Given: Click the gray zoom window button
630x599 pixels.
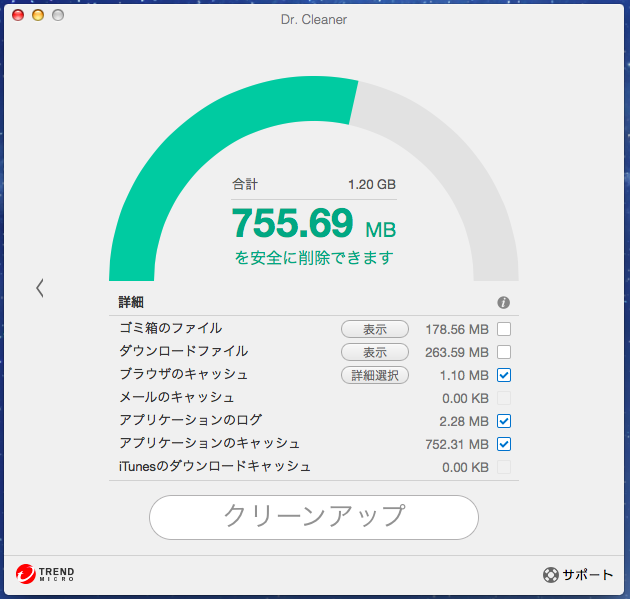Looking at the screenshot, I should coord(57,16).
